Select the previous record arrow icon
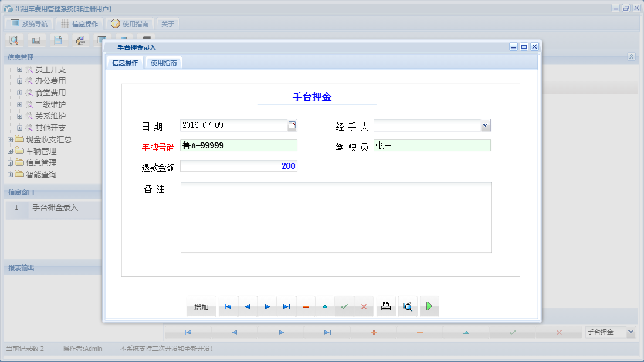The width and height of the screenshot is (644, 362). [x=247, y=306]
